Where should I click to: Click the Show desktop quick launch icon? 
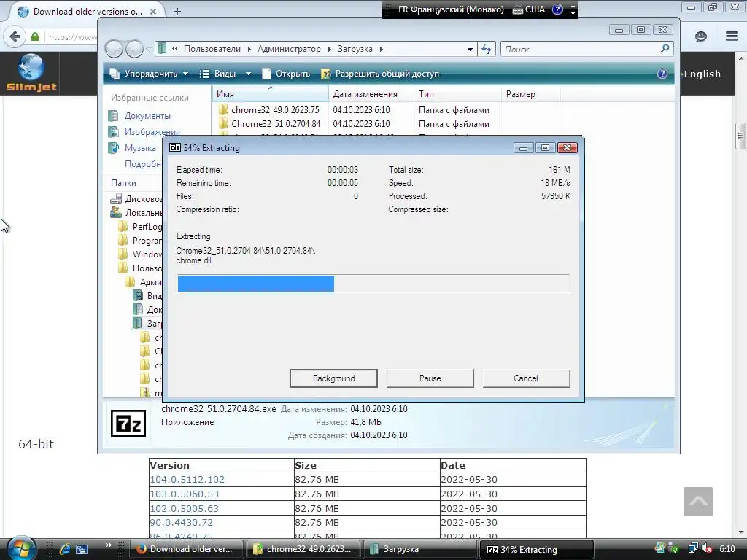pyautogui.click(x=82, y=549)
